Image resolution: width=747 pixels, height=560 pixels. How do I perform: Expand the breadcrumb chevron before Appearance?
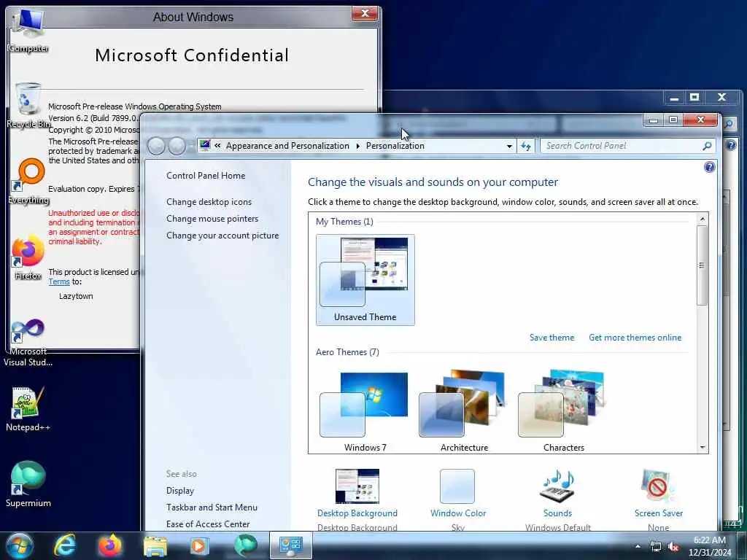[x=217, y=146]
